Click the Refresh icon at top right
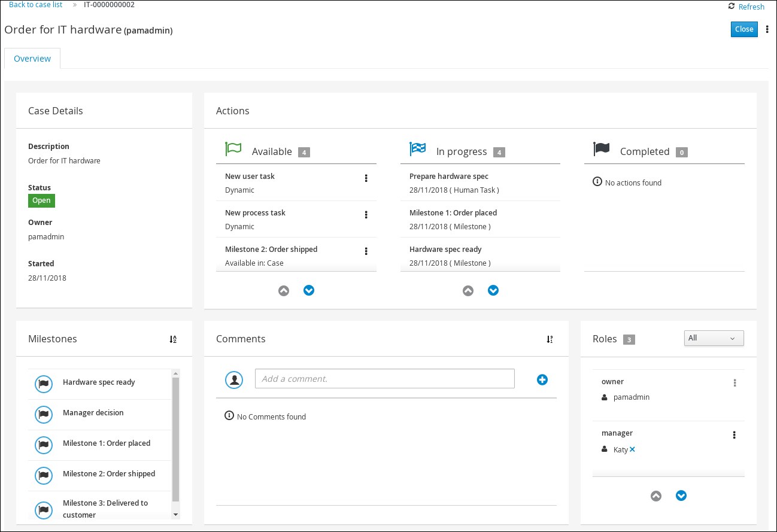This screenshot has width=777, height=532. (x=731, y=7)
